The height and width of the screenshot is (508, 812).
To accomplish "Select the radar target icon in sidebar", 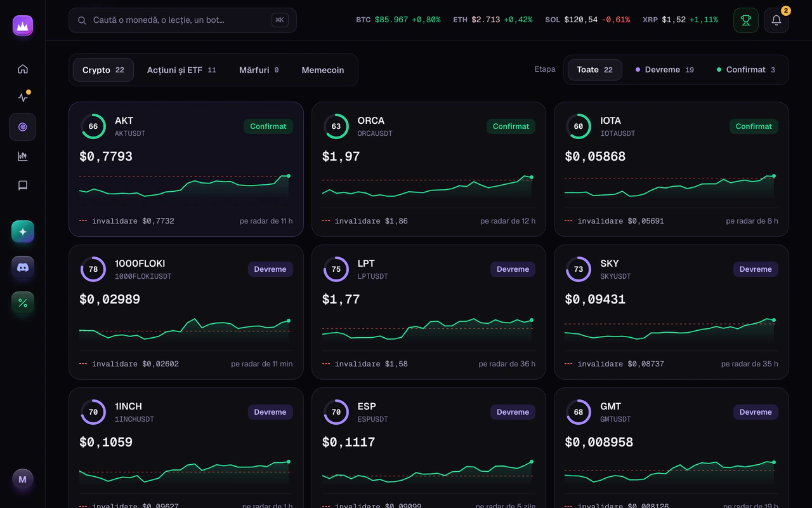I will tap(23, 127).
